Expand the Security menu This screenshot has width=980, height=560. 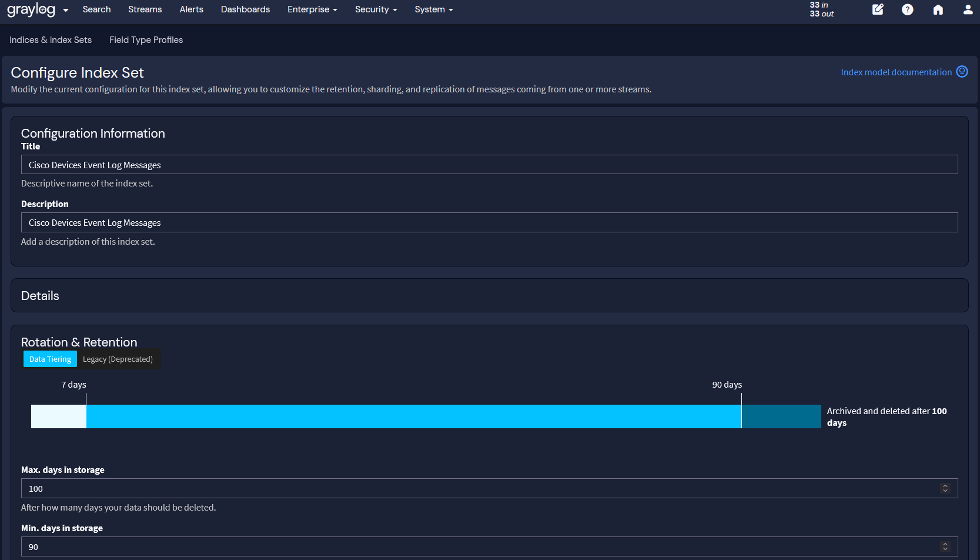point(376,9)
